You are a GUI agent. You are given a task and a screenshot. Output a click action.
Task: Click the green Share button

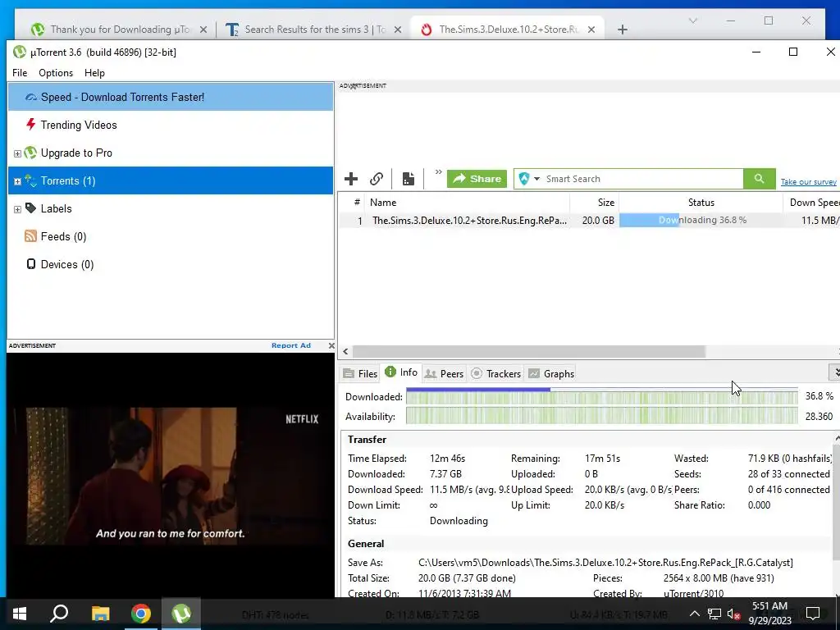point(477,179)
